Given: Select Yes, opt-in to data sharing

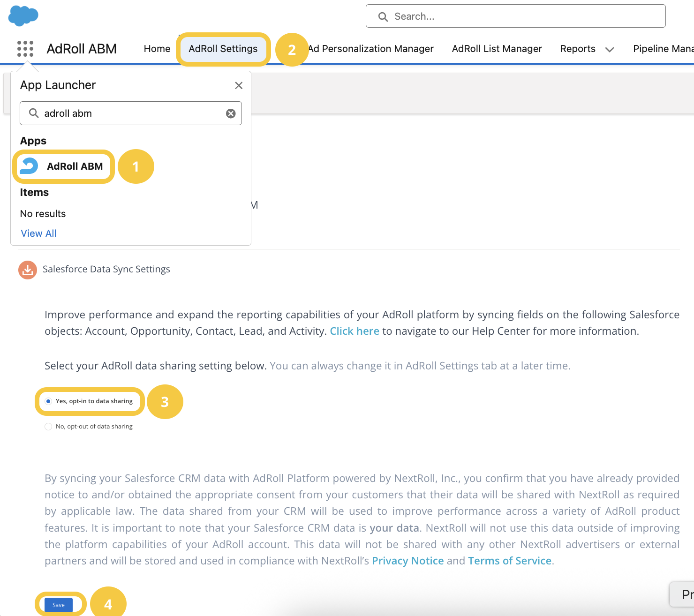Looking at the screenshot, I should (x=48, y=401).
